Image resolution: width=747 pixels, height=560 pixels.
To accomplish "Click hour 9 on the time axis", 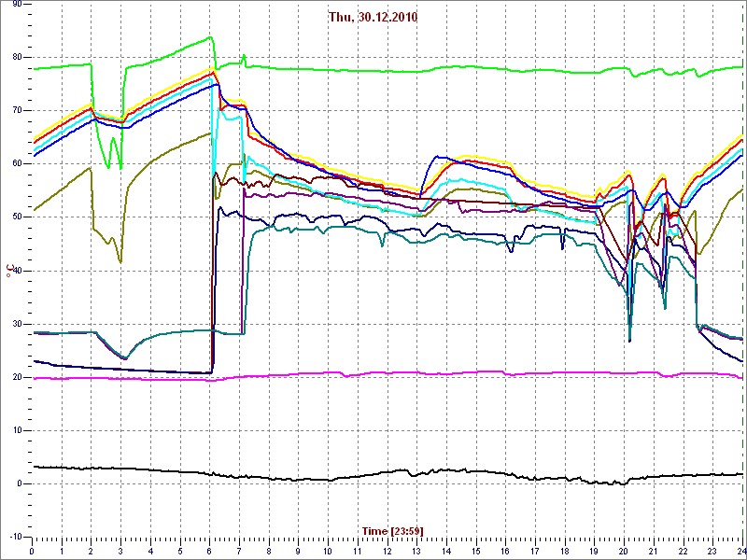I will (x=299, y=552).
